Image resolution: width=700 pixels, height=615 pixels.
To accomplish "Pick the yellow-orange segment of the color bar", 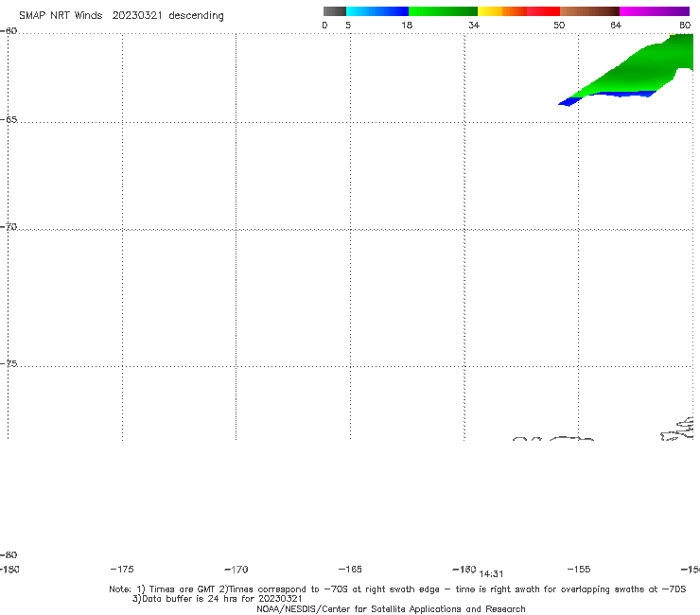I will pyautogui.click(x=502, y=11).
